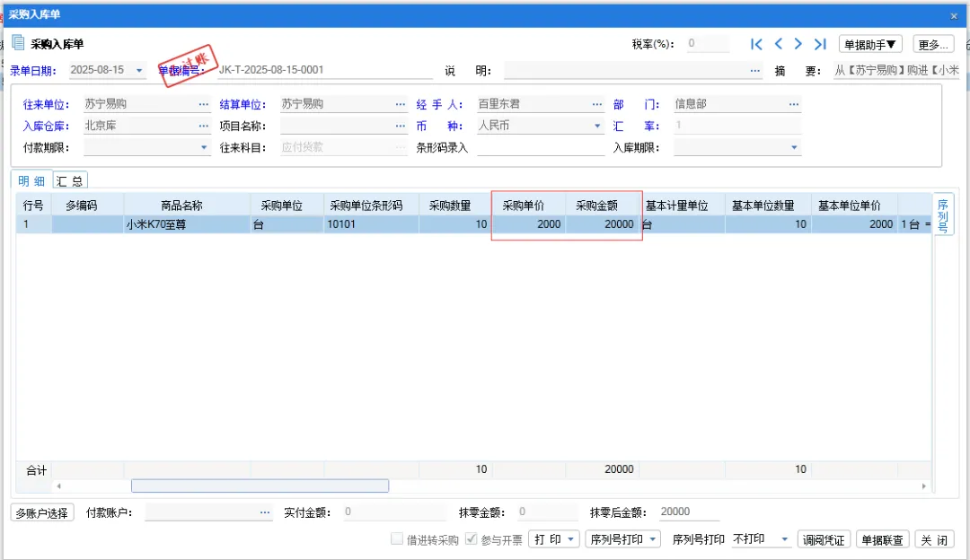The image size is (970, 560).
Task: Open the 付款账户 lookup ellipsis button
Action: (x=265, y=512)
